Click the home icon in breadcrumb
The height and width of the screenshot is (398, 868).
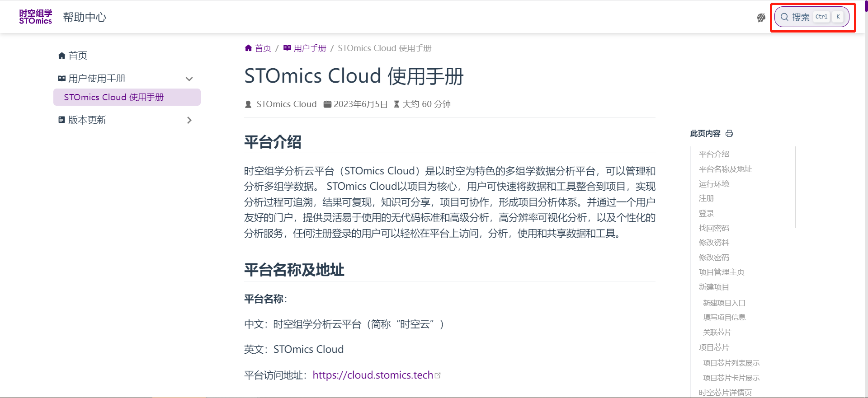click(x=248, y=48)
